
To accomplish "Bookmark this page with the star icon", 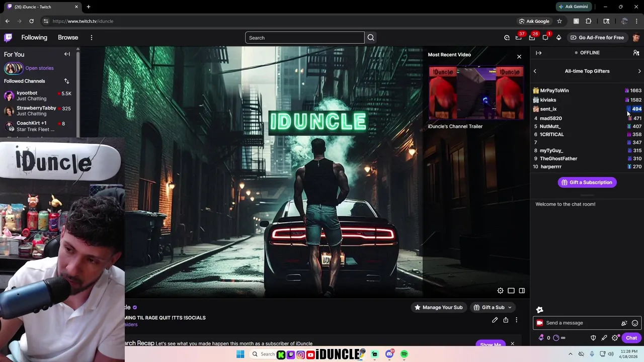I will tap(559, 21).
